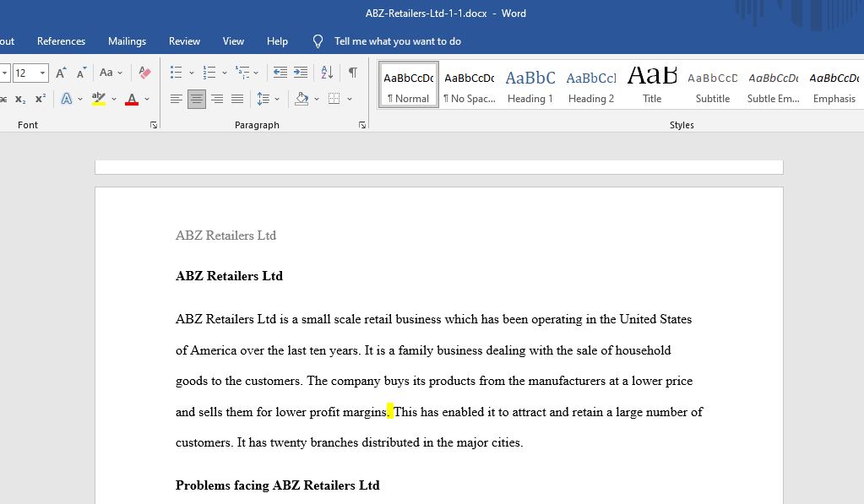Click the heading 'Problems facing ABZ Retailers Ltd'
864x504 pixels.
tap(278, 485)
